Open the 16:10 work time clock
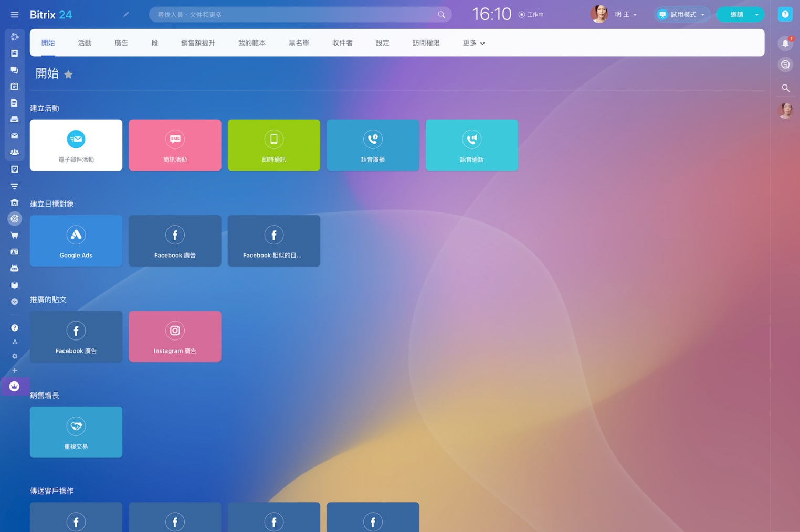Screen dimensions: 800x532 pos(491,14)
